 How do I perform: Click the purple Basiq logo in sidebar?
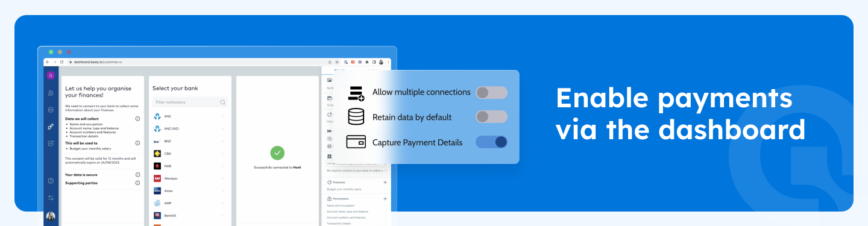coord(51,75)
